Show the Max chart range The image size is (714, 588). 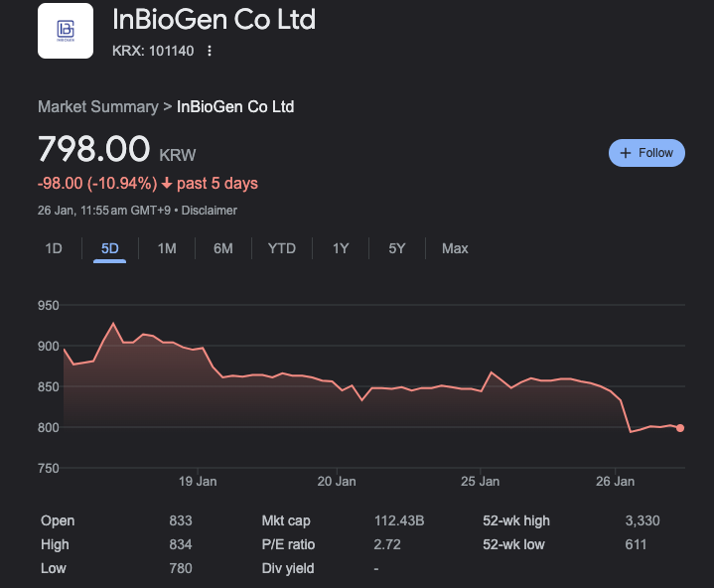(x=455, y=248)
